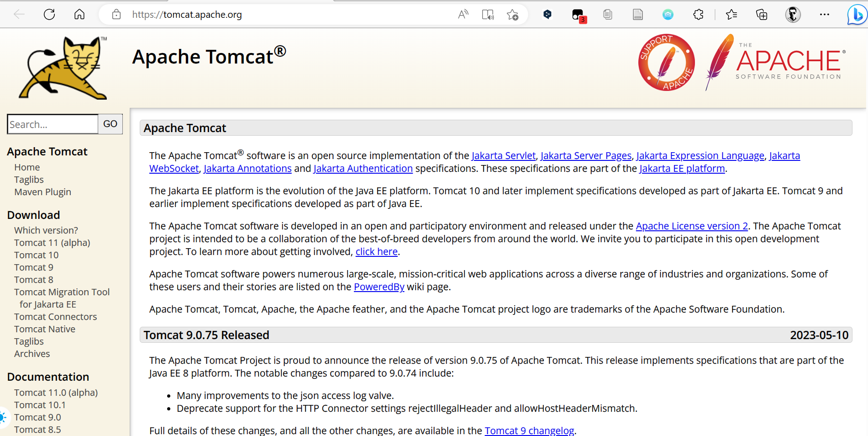Image resolution: width=868 pixels, height=436 pixels.
Task: Open Read aloud from address bar
Action: 463,15
